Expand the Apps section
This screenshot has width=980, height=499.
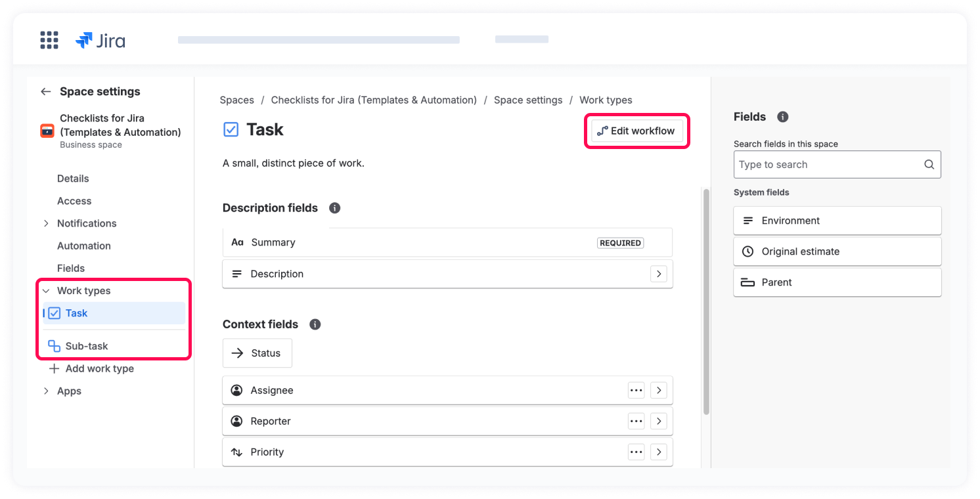click(x=46, y=391)
